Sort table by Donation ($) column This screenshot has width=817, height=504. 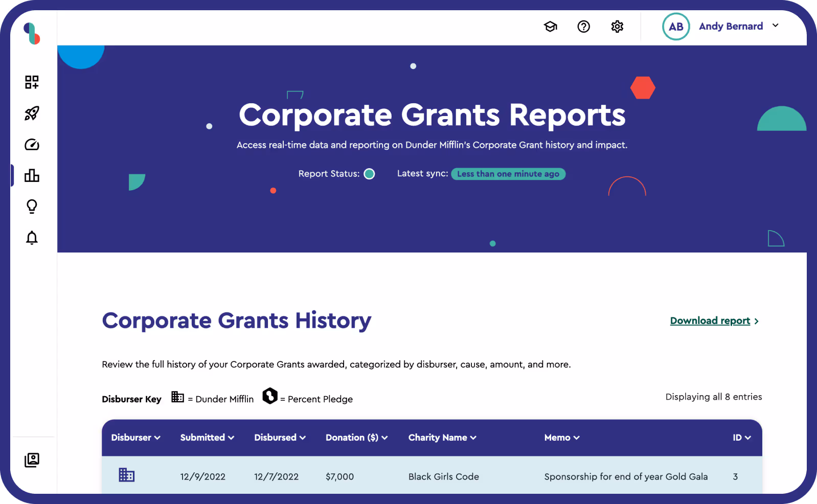pyautogui.click(x=357, y=438)
